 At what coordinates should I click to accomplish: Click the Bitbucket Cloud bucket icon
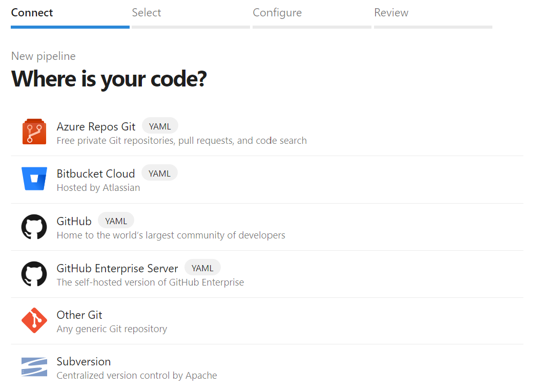pyautogui.click(x=34, y=179)
